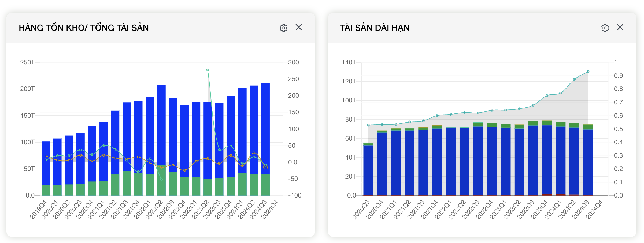The height and width of the screenshot is (243, 644).
Task: Select blue 2019Q4 bar in inventory chart
Action: pyautogui.click(x=46, y=163)
